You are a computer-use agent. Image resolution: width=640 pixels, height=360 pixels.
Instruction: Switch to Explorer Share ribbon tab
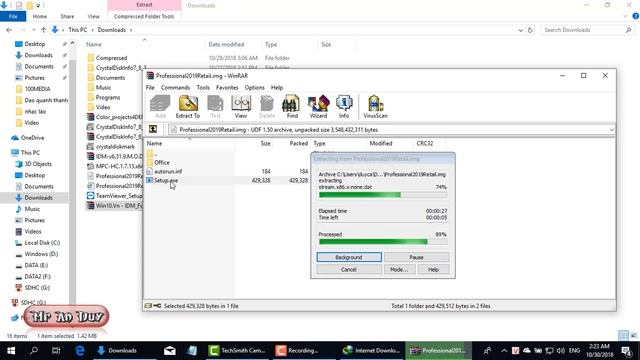pyautogui.click(x=67, y=16)
